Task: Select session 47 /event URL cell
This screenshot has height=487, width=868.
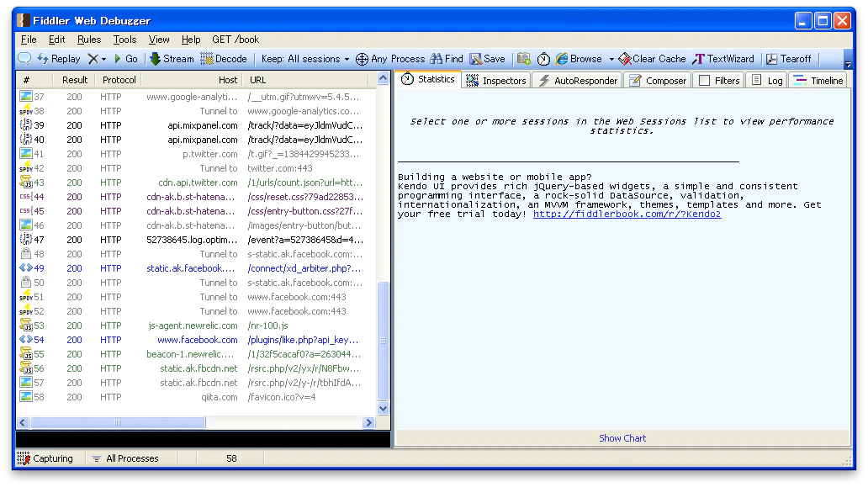Action: click(305, 240)
